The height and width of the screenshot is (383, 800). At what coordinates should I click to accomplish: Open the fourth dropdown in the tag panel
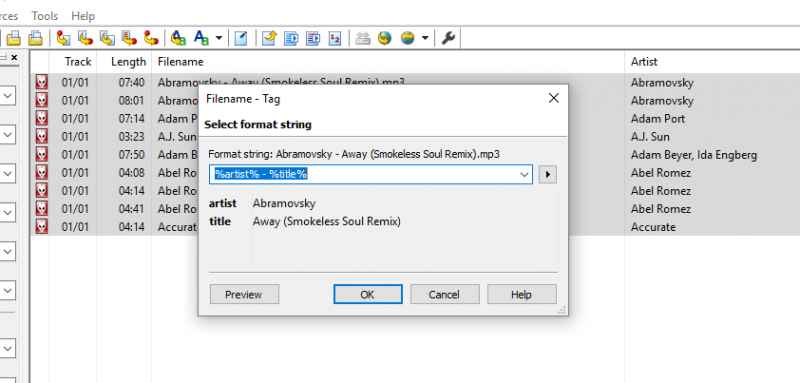[x=8, y=212]
